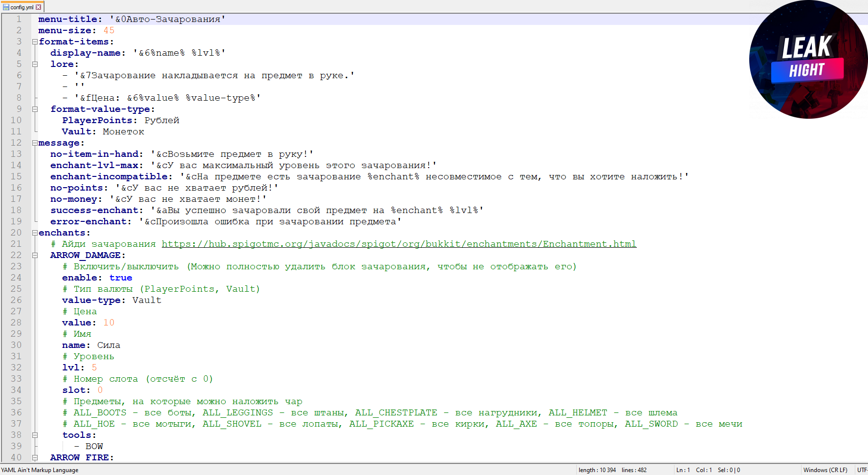Click line number 33 in the margin
Screen dimensions: 868x475
coord(16,379)
